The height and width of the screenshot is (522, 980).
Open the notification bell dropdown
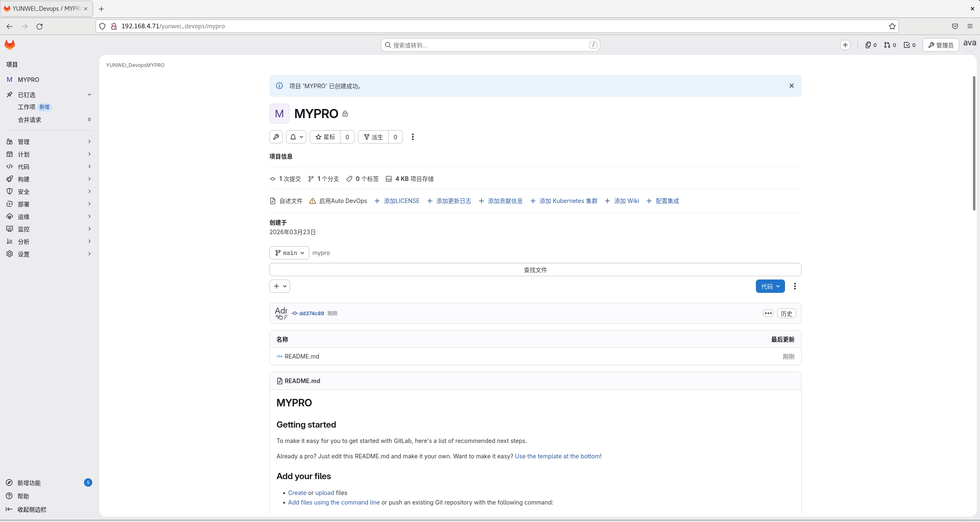tap(296, 137)
